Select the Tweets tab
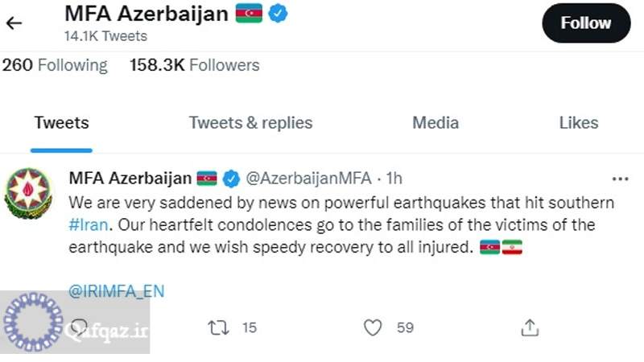The width and height of the screenshot is (644, 362). pyautogui.click(x=62, y=123)
